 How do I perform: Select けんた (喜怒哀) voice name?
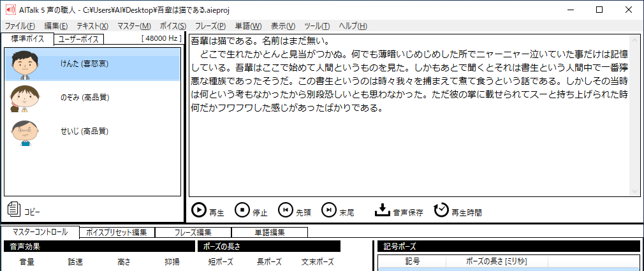(x=84, y=64)
